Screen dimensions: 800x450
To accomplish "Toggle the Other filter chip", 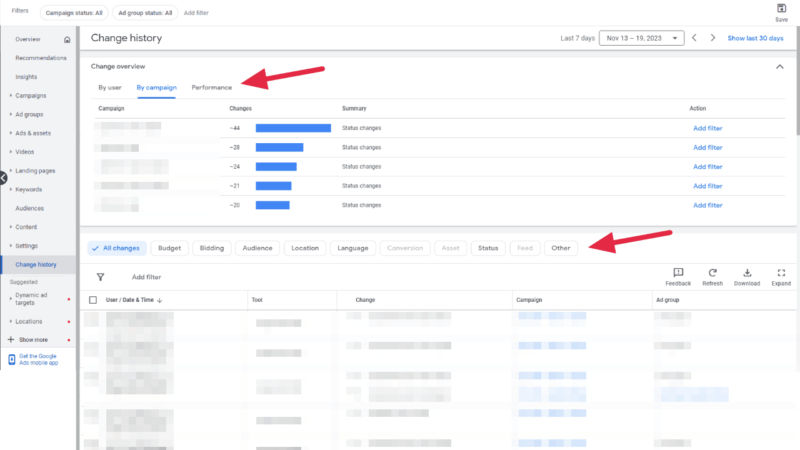I will [561, 248].
